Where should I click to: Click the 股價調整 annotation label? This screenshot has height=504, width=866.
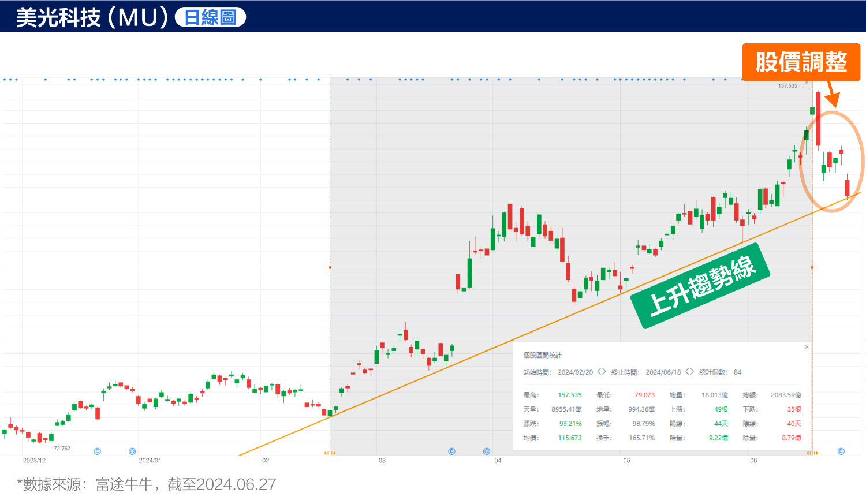[801, 61]
